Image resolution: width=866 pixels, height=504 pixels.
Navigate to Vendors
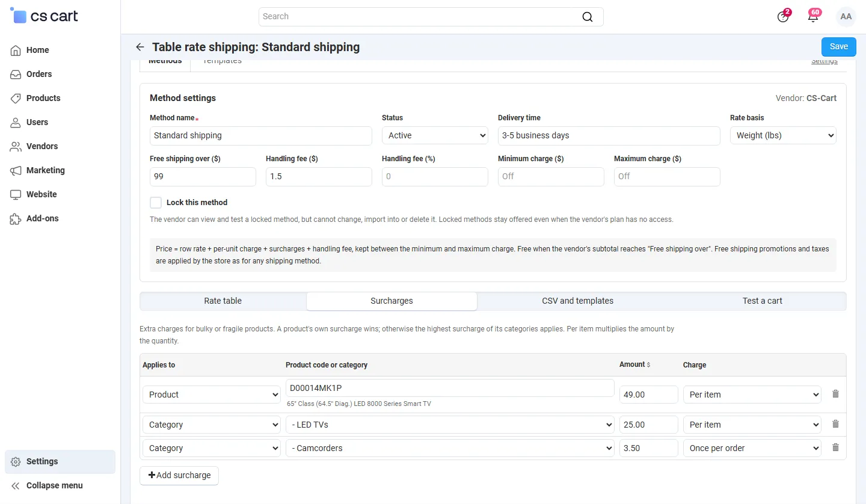click(x=42, y=146)
